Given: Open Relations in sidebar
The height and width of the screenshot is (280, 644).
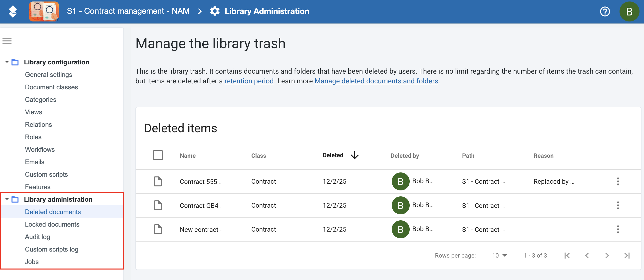Looking at the screenshot, I should click(x=38, y=125).
